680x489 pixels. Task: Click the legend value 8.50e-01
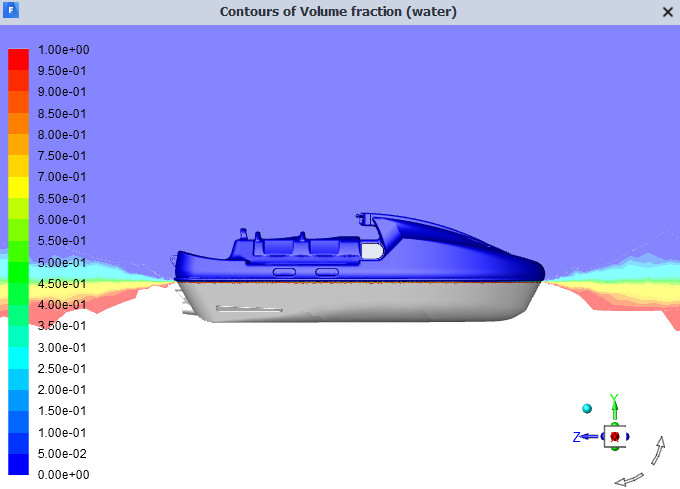click(62, 114)
